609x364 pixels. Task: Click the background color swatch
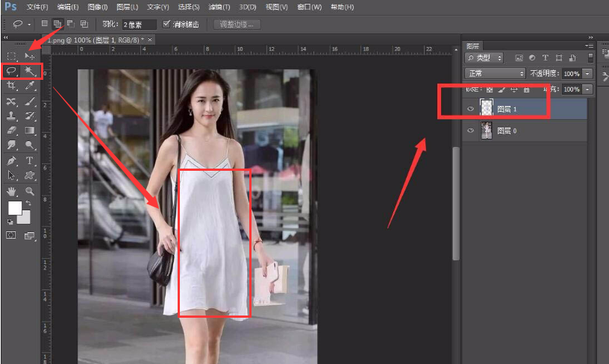click(x=25, y=218)
